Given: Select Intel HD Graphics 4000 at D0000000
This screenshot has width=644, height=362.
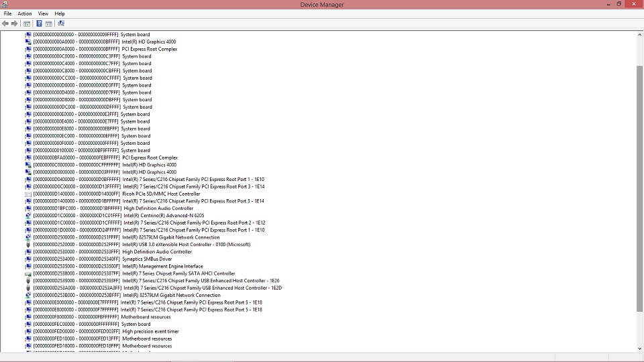Looking at the screenshot, I should tap(105, 172).
